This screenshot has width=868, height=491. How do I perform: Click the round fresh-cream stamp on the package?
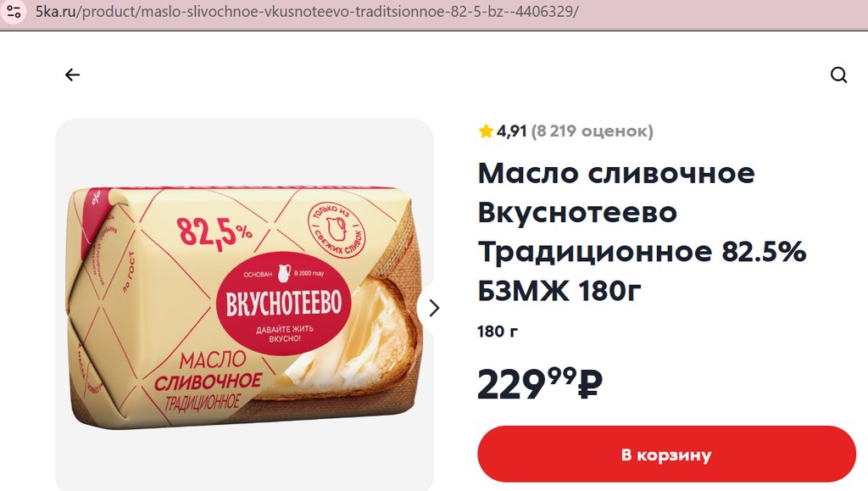pyautogui.click(x=337, y=229)
